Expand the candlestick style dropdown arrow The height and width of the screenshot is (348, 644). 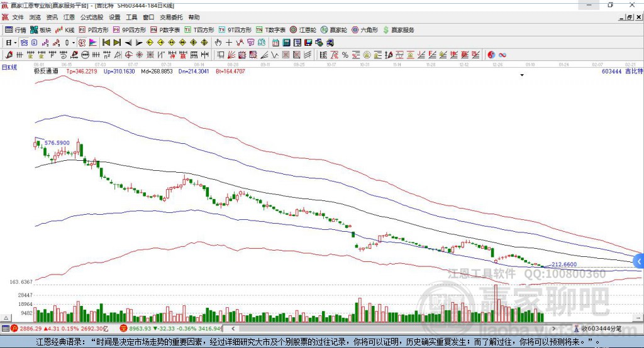pos(74,43)
